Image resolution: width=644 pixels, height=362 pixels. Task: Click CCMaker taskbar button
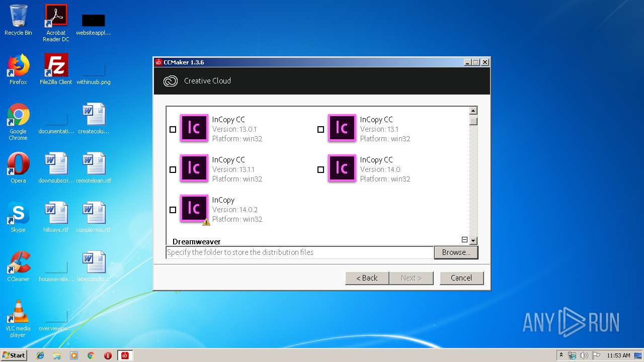pyautogui.click(x=125, y=355)
